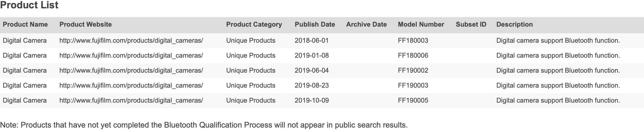Click Unique Products in the FF190002 row

coord(251,70)
